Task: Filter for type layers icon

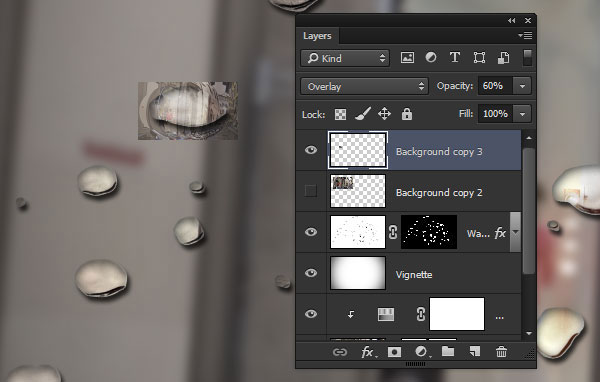Action: pos(455,57)
